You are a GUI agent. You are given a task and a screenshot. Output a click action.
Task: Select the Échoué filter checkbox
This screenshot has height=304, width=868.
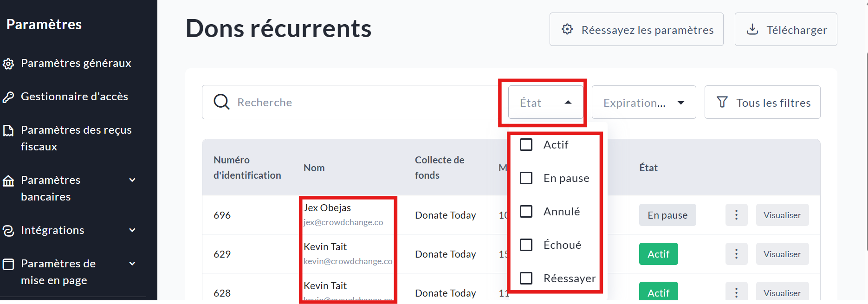(526, 245)
